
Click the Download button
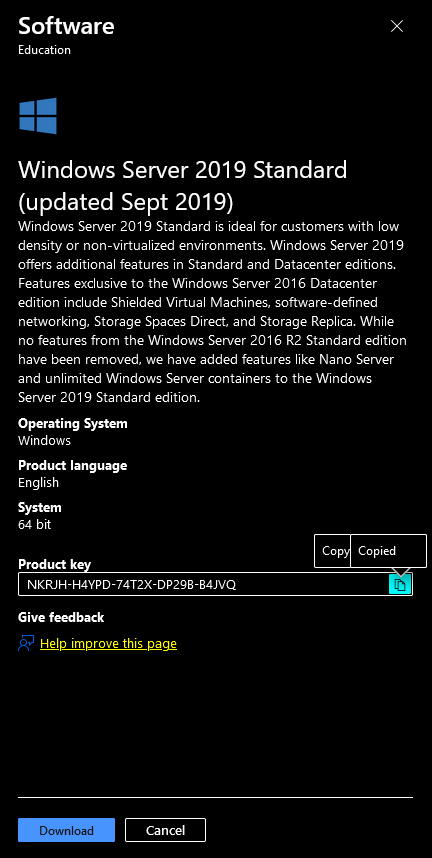66,830
